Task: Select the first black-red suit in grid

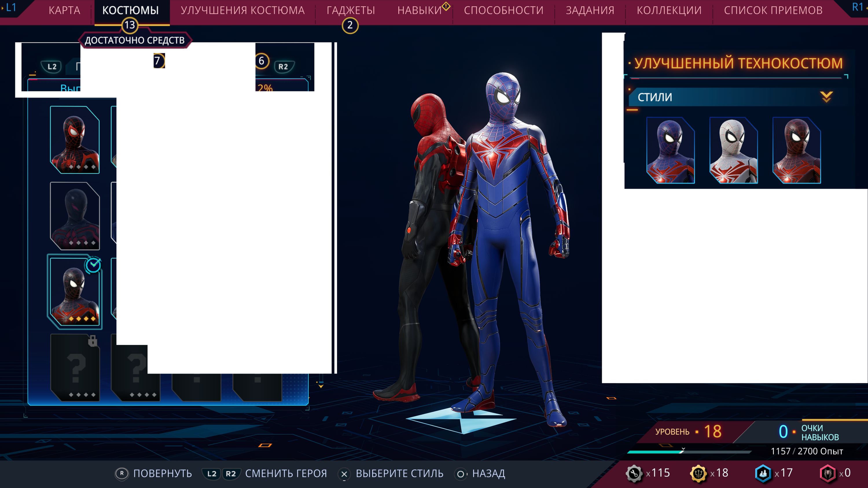Action: click(75, 140)
